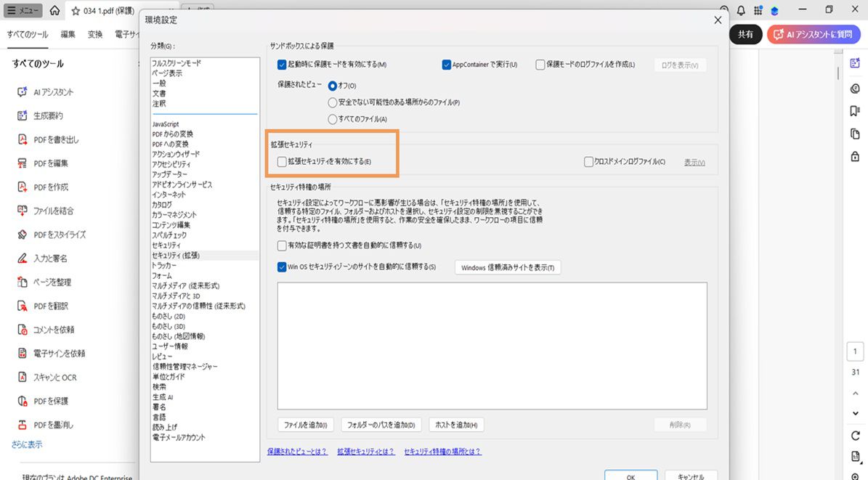
Task: Click the PDF を作成 icon
Action: tap(22, 187)
